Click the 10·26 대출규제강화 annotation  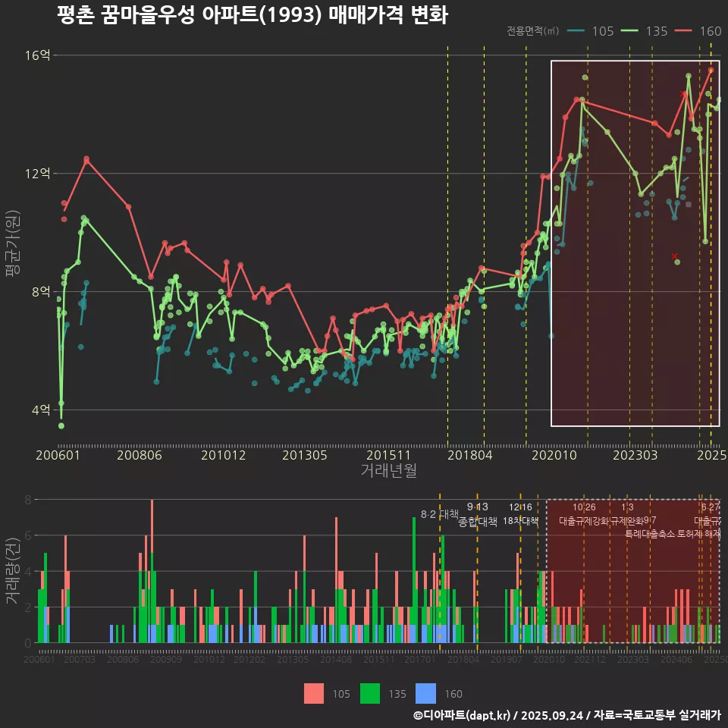tap(583, 514)
